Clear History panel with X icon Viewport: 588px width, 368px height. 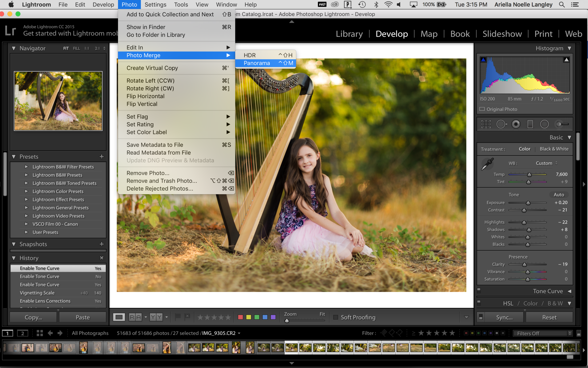click(x=102, y=258)
